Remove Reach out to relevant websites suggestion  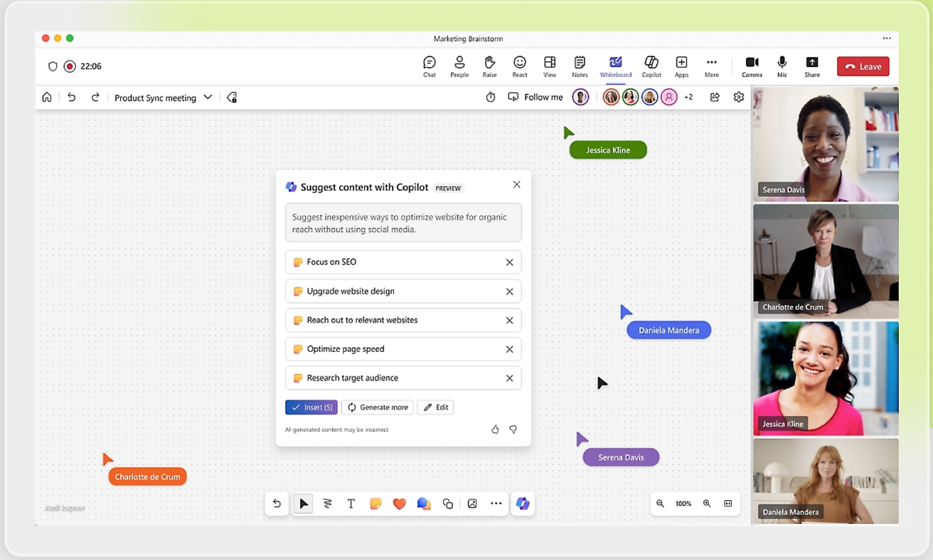click(510, 320)
